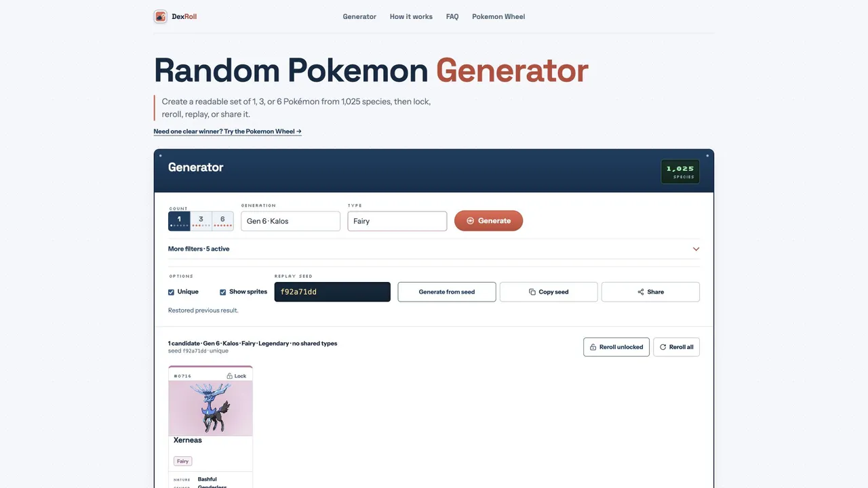The width and height of the screenshot is (868, 488).
Task: Select count 3 option
Action: [201, 221]
